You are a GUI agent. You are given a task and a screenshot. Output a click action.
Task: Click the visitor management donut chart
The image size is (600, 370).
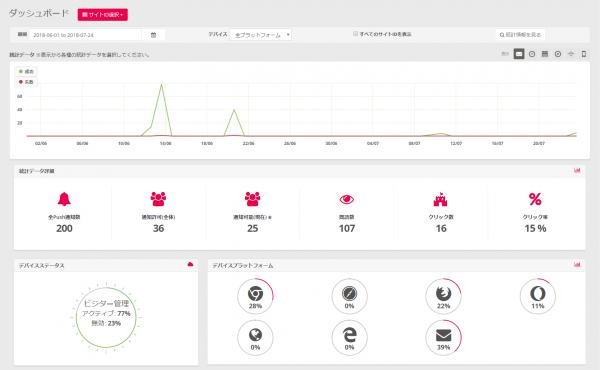pyautogui.click(x=106, y=318)
